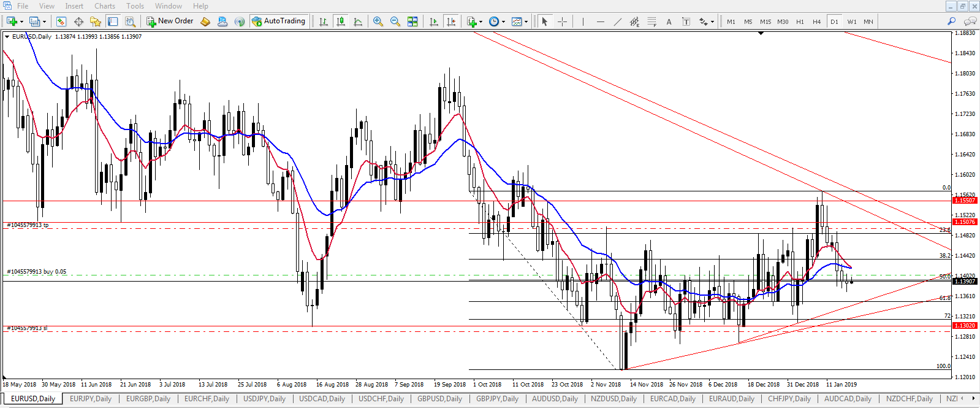
Task: Switch to the M15 timeframe
Action: [765, 21]
